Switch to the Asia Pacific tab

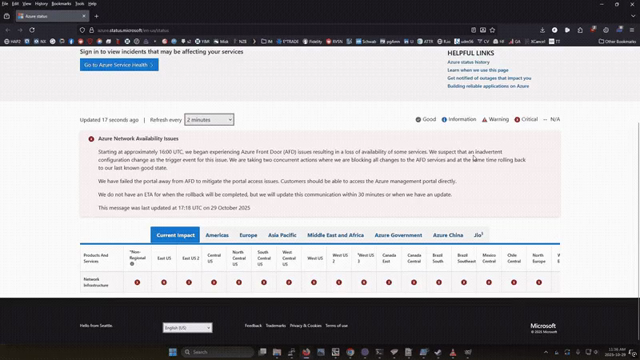282,235
